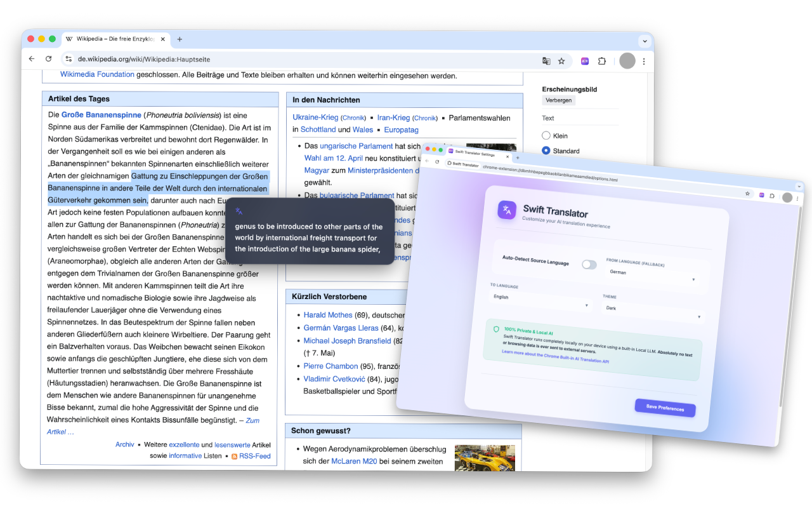The image size is (812, 508).
Task: Open profile avatar in Settings window
Action: point(787,197)
